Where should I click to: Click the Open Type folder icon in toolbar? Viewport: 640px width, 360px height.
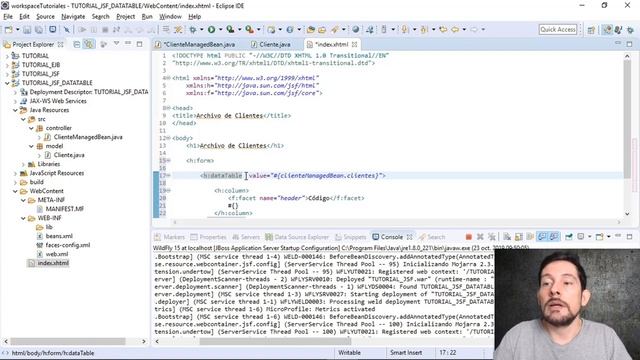311,29
